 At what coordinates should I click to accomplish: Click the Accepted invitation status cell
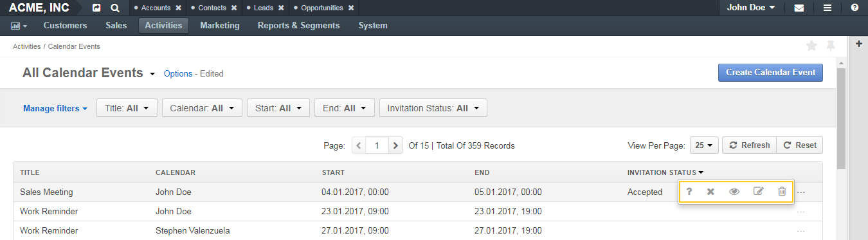click(645, 192)
